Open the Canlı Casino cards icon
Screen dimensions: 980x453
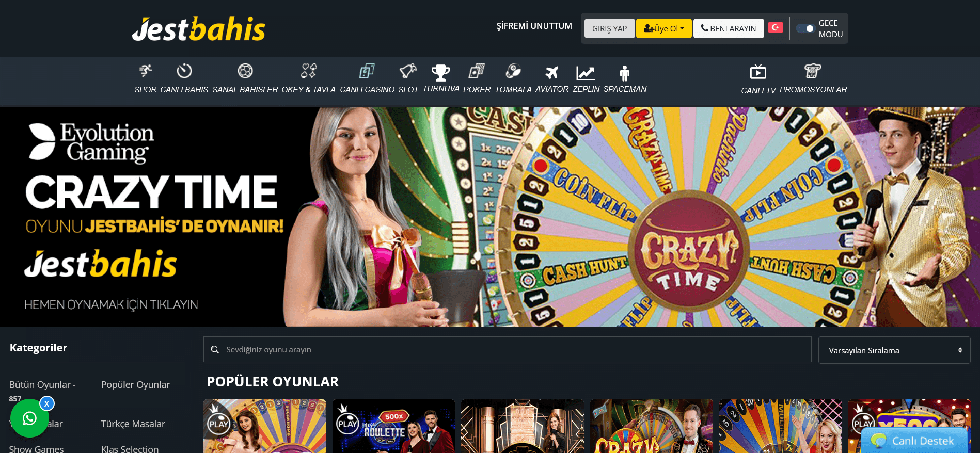[367, 71]
